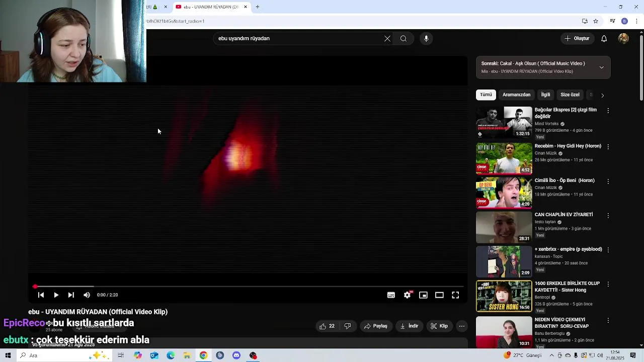644x362 pixels.
Task: Open Task View on taskbar
Action: (121, 355)
